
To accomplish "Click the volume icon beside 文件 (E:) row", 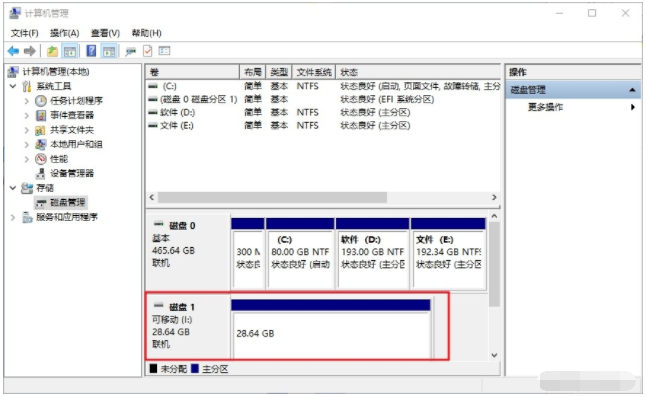I will click(x=153, y=126).
